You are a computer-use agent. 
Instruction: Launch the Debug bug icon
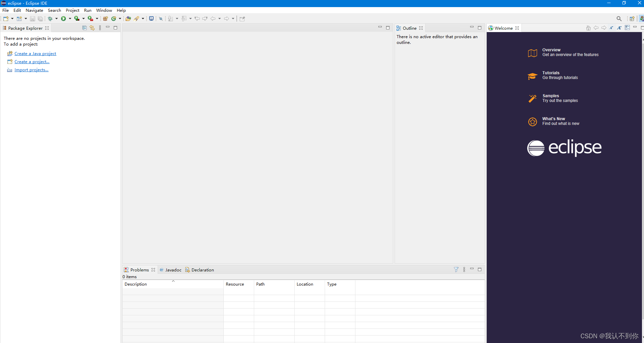pos(50,19)
